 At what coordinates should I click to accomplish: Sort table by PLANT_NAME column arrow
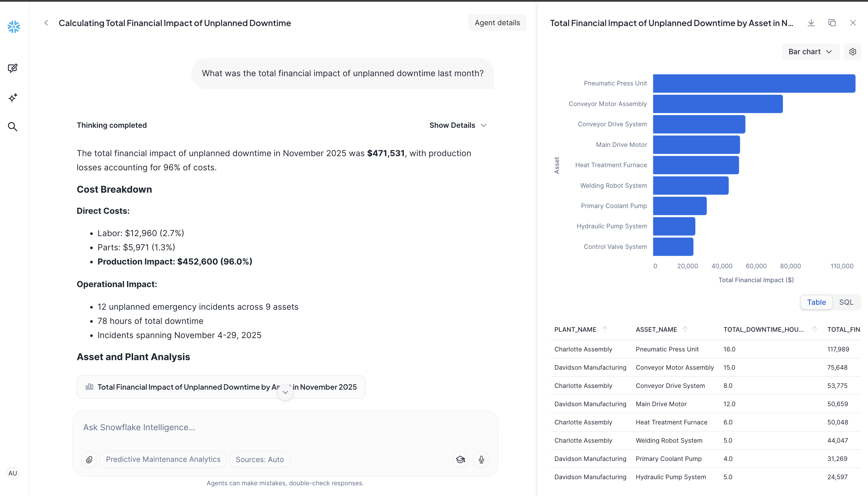pos(604,329)
